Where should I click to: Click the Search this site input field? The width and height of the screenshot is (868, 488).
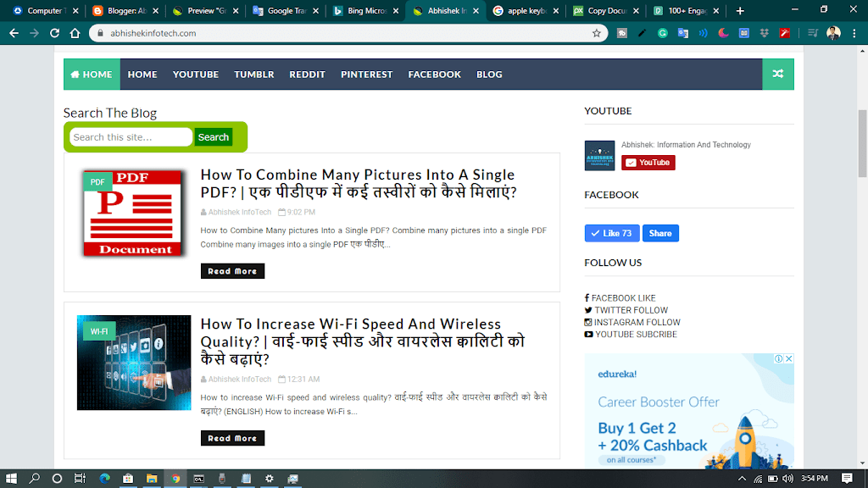point(131,137)
